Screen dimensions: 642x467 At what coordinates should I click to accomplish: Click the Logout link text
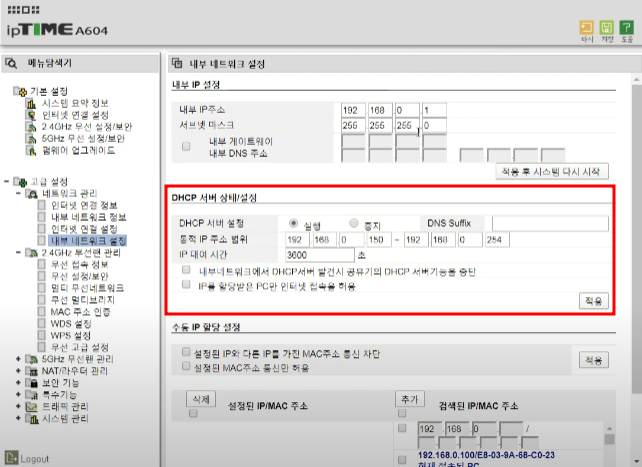pyautogui.click(x=34, y=459)
